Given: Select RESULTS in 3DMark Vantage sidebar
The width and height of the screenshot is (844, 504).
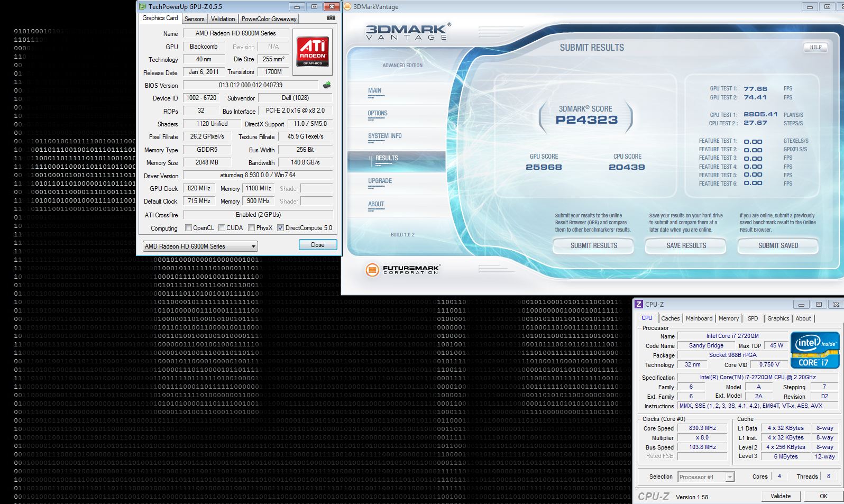Looking at the screenshot, I should click(x=397, y=161).
